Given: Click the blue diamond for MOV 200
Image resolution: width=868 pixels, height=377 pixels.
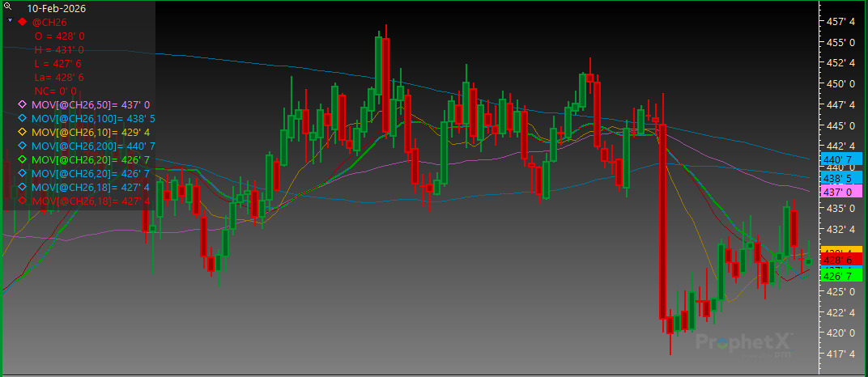Looking at the screenshot, I should pyautogui.click(x=23, y=146).
